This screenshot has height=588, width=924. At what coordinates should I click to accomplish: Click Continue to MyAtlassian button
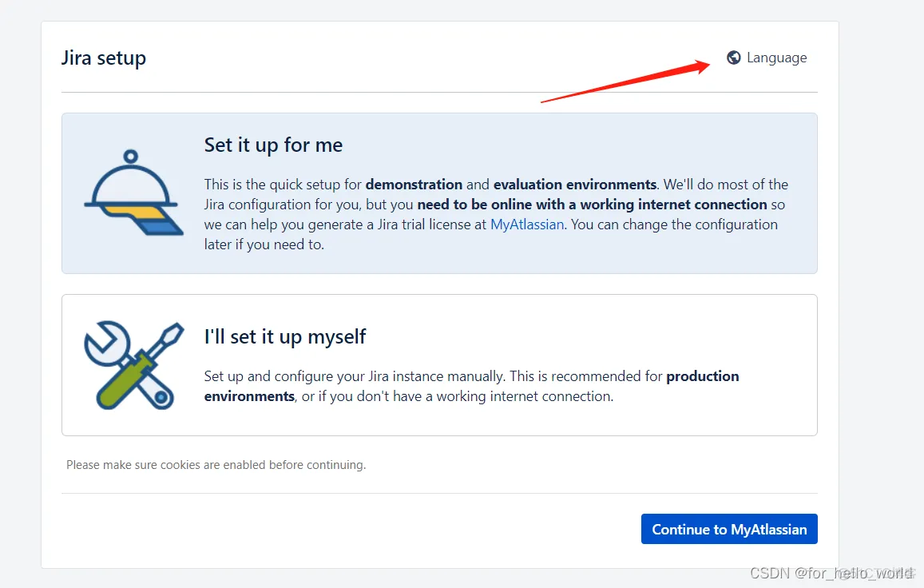[729, 529]
